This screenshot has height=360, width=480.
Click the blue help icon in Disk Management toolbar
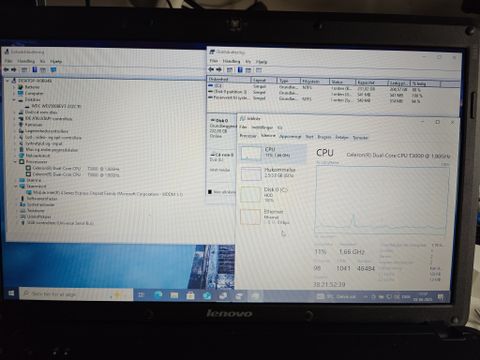[240, 70]
